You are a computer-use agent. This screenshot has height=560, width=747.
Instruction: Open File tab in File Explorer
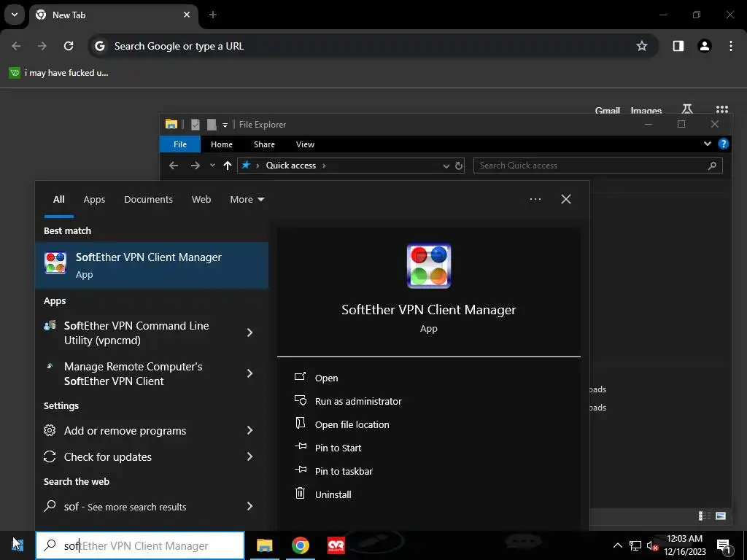click(180, 144)
